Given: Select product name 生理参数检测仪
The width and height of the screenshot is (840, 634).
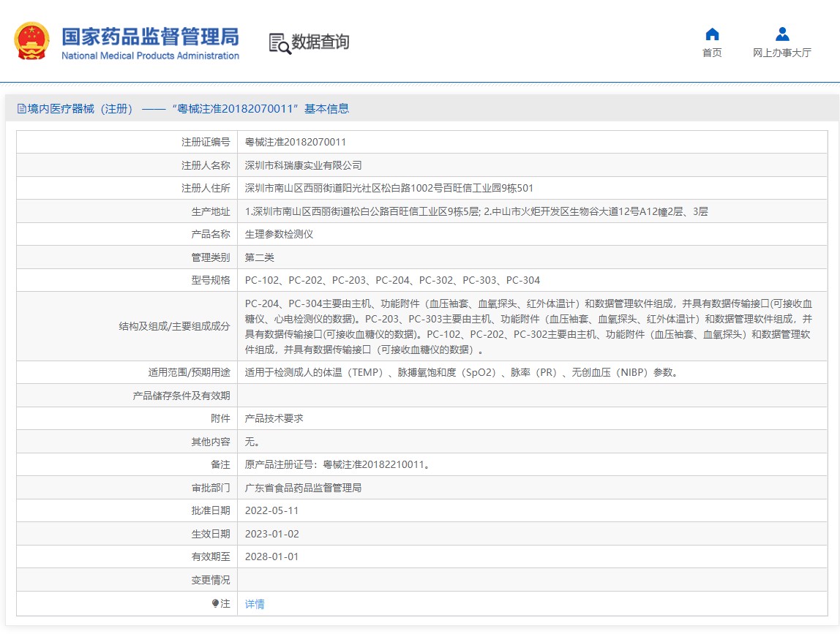Looking at the screenshot, I should click(x=279, y=234).
